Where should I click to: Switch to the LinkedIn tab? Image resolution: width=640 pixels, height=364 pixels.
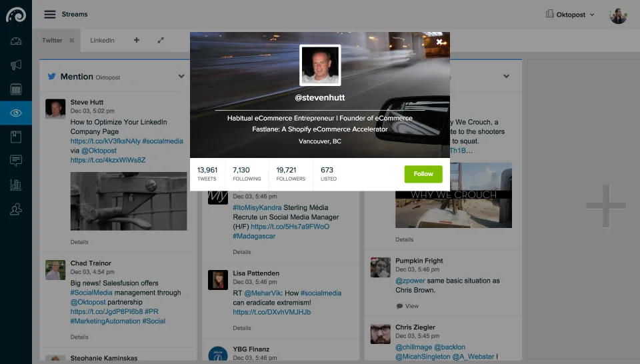click(x=102, y=41)
